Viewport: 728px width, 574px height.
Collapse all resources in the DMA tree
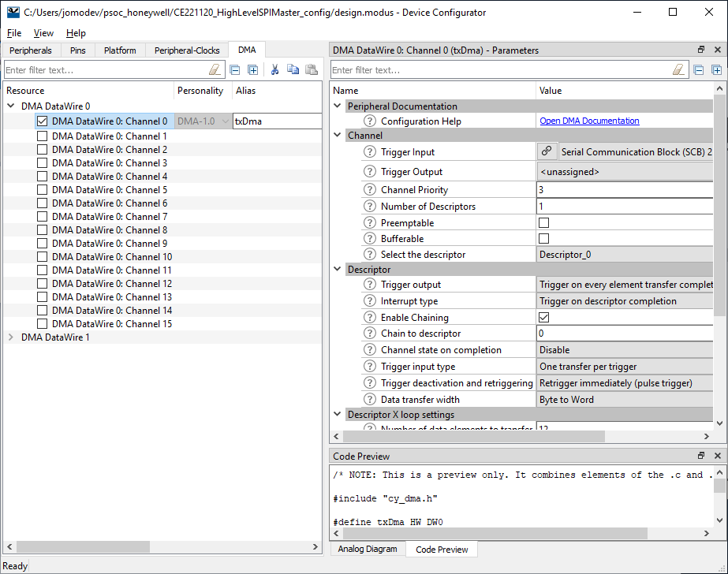click(x=234, y=69)
